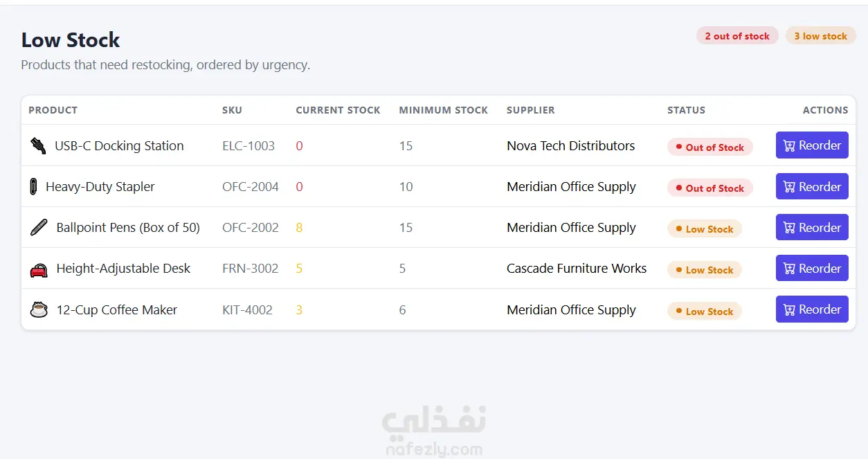Click cart icon in FRN-3002 Reorder button

coord(789,269)
